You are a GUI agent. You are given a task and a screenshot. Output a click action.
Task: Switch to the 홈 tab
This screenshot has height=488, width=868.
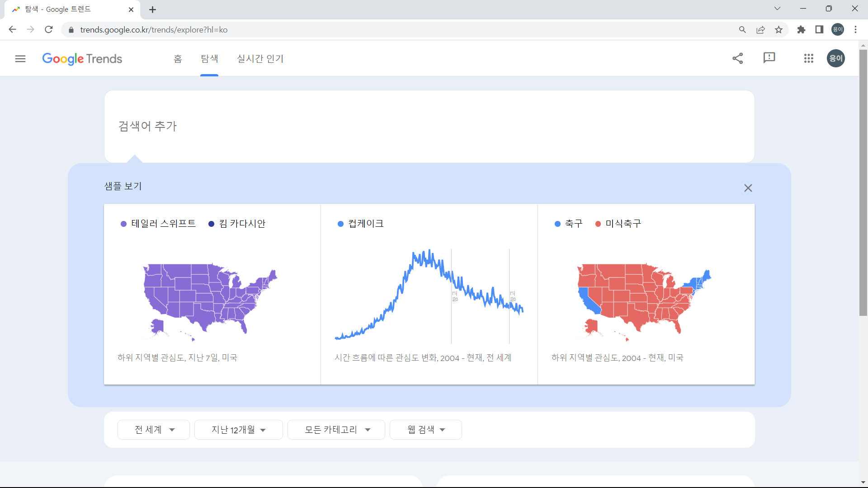pos(178,58)
